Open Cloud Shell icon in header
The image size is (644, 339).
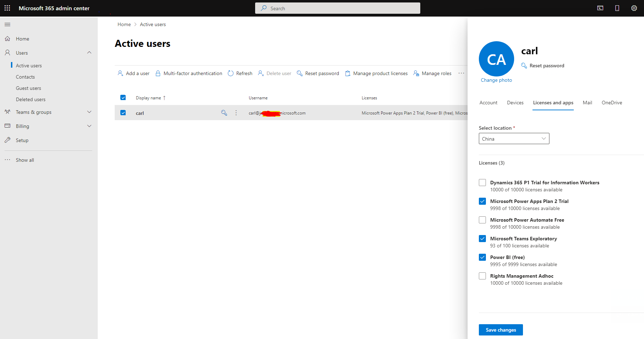click(600, 8)
